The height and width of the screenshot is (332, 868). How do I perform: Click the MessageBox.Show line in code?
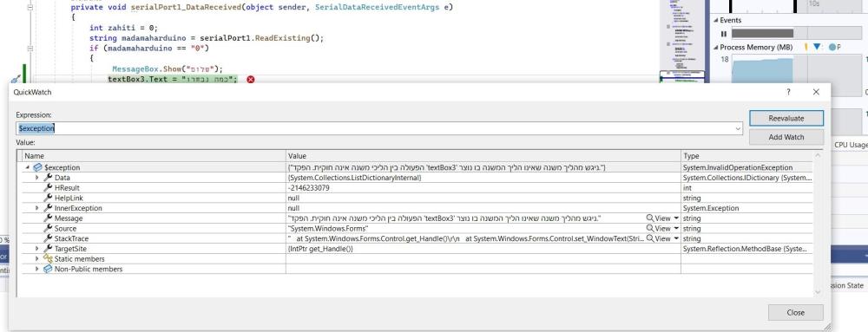(x=167, y=69)
